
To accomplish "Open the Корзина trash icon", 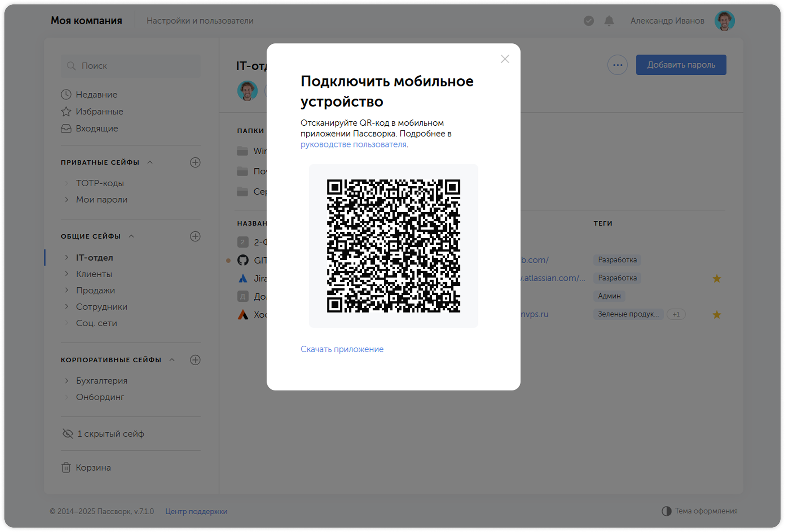I will pos(66,467).
